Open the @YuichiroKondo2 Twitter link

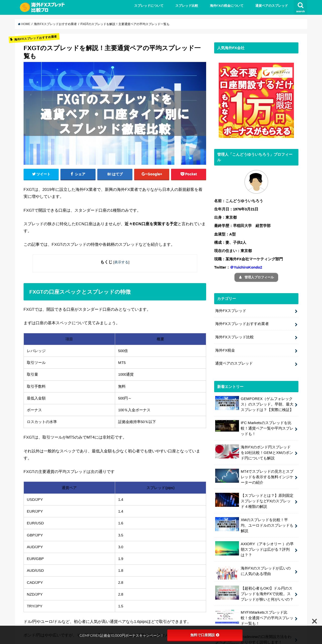tap(246, 267)
